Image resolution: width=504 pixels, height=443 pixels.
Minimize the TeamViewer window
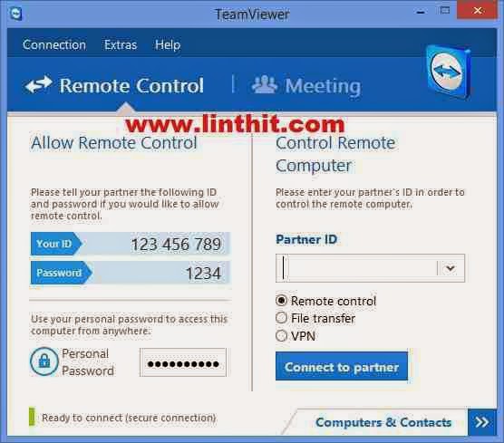421,12
